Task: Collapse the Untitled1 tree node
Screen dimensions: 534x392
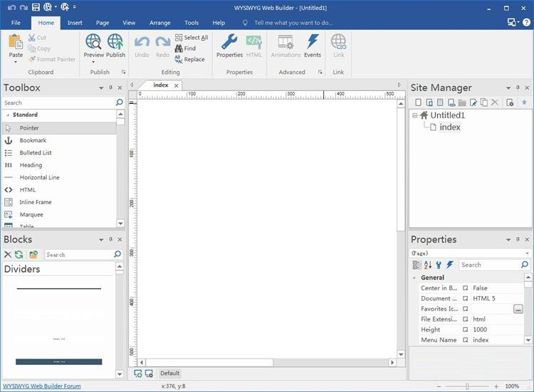Action: (x=414, y=115)
